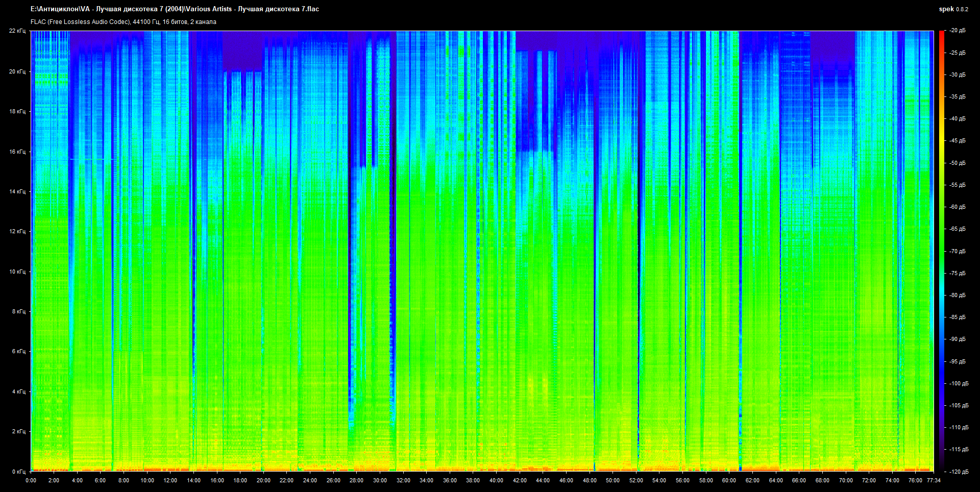Image resolution: width=980 pixels, height=492 pixels.
Task: Click the 0:00 time axis label
Action: [x=31, y=480]
